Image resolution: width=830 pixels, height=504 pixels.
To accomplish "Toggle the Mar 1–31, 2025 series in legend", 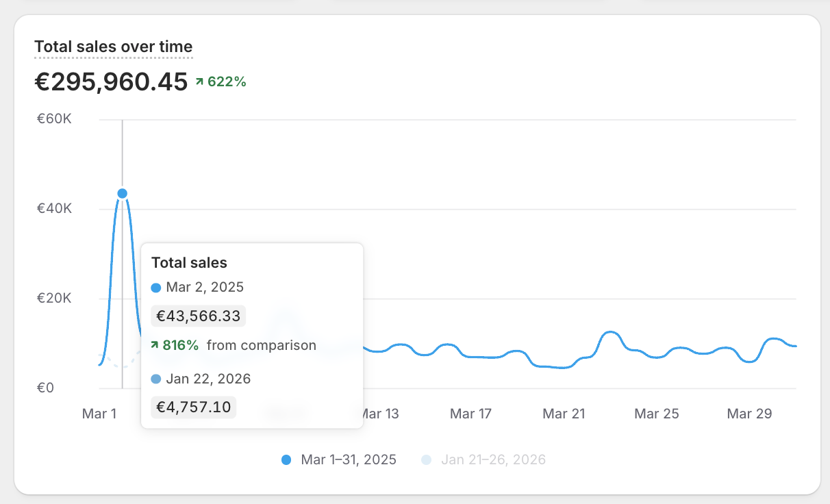I will 349,459.
